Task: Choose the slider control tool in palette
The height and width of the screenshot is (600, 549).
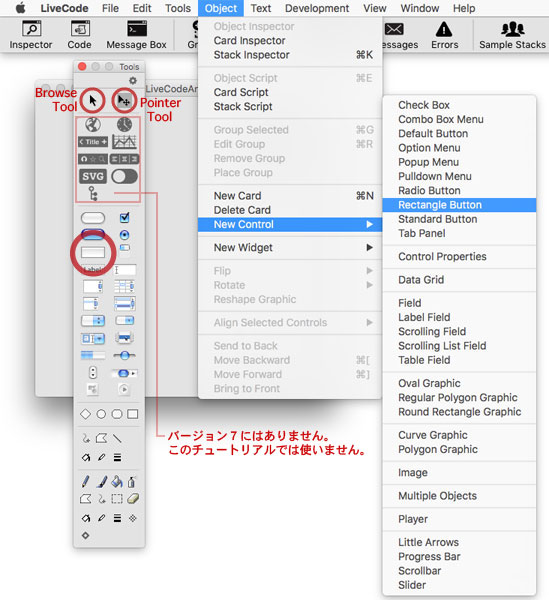Action: coord(124,355)
